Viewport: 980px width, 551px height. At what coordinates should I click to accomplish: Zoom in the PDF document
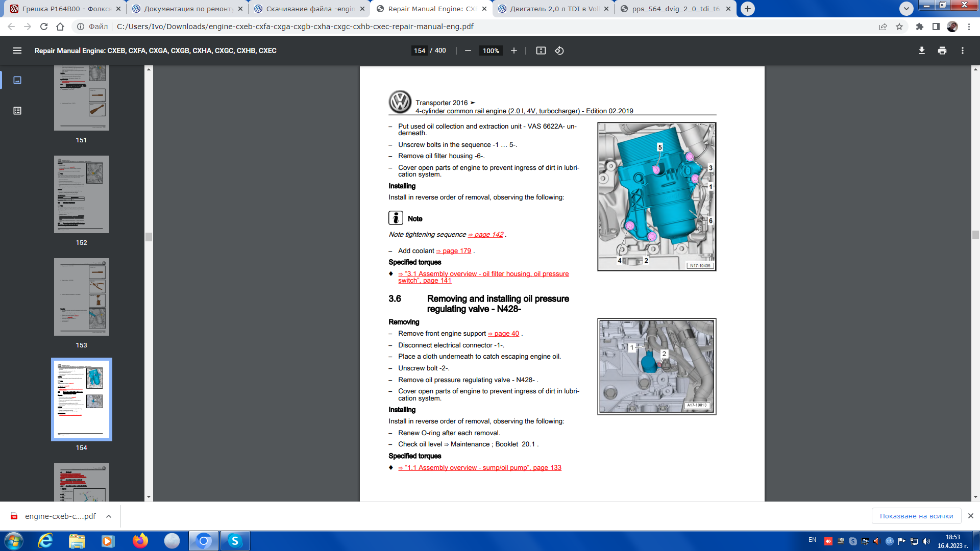pos(514,51)
